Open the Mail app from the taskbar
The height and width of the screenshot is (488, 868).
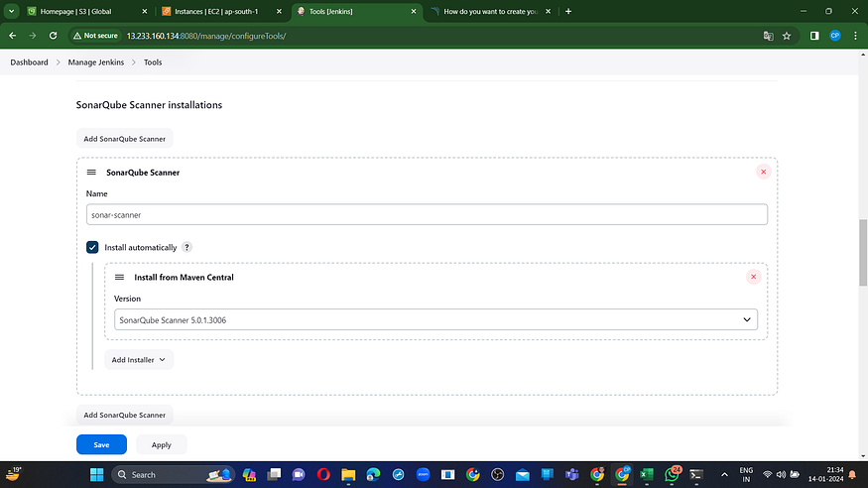[x=523, y=475]
